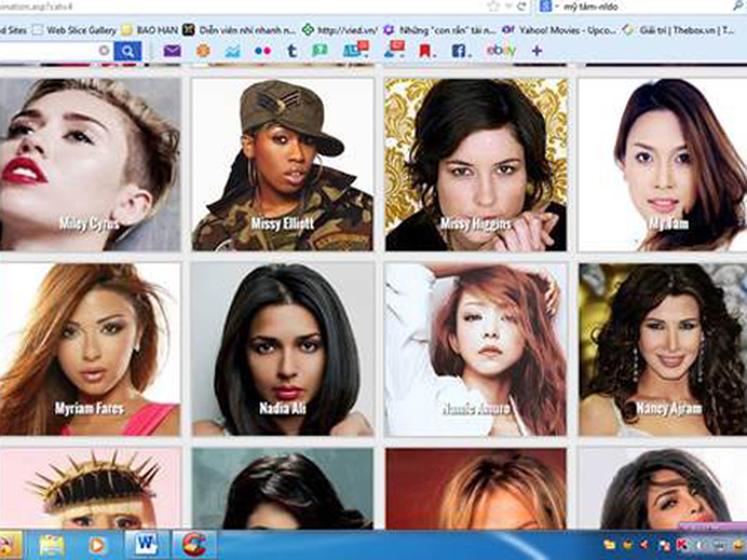Image resolution: width=747 pixels, height=560 pixels.
Task: Select the My Tam thumbnail
Action: [x=663, y=164]
